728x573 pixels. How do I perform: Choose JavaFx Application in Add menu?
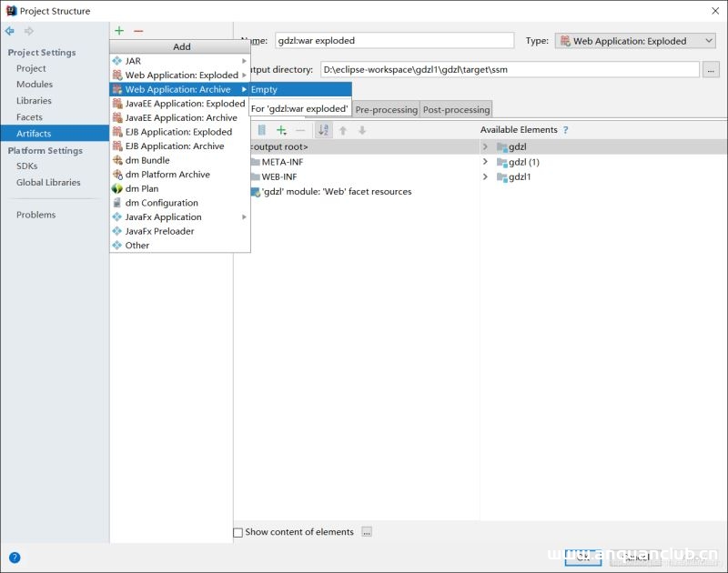click(164, 216)
